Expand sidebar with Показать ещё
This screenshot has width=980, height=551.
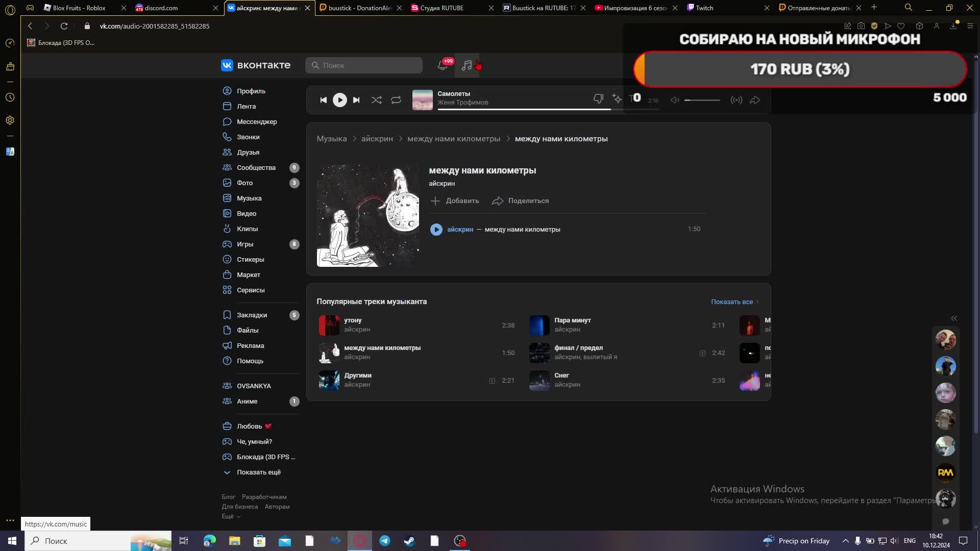point(258,472)
